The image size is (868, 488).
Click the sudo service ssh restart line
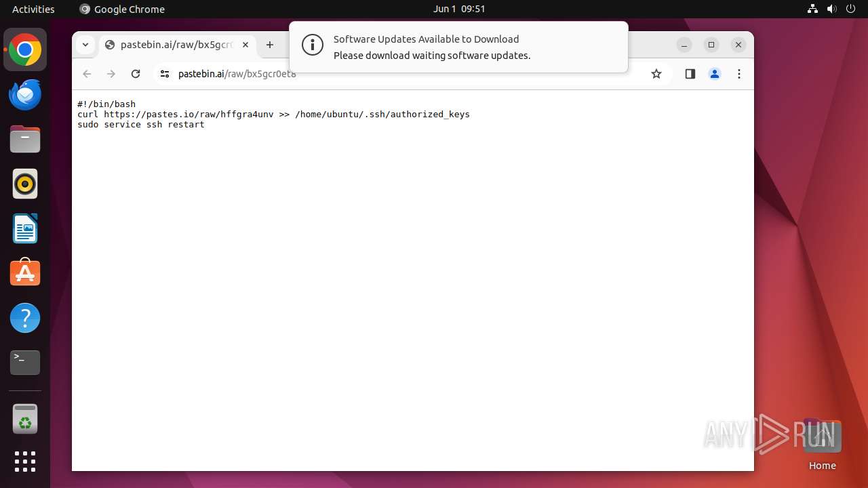[141, 125]
